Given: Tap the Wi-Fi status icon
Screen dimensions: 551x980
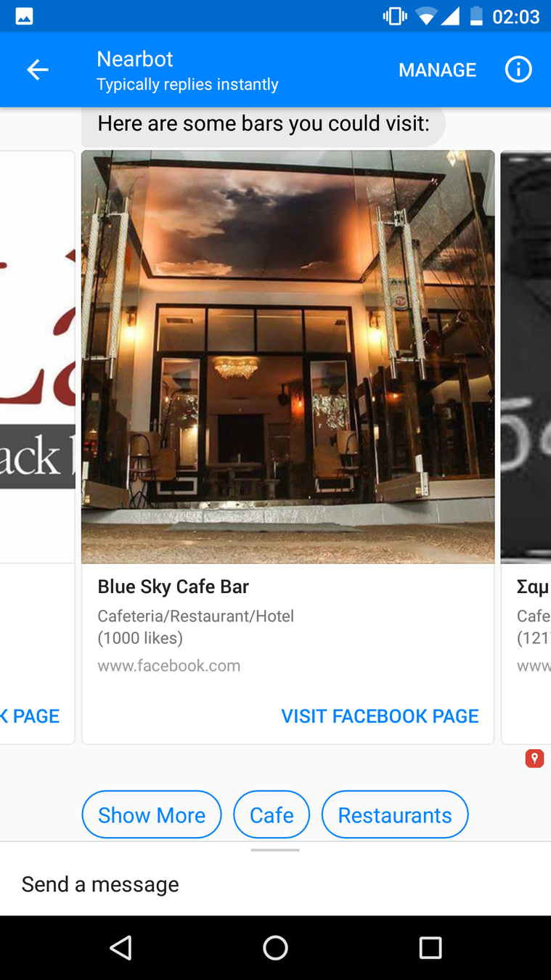Looking at the screenshot, I should [427, 16].
